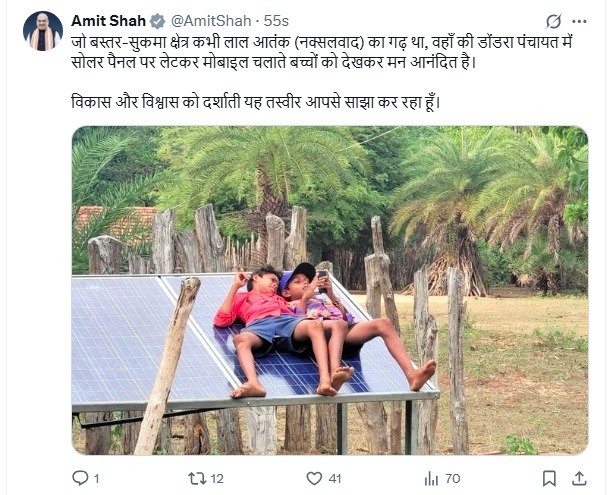Click the like count 41
The image size is (610, 495).
pos(336,479)
